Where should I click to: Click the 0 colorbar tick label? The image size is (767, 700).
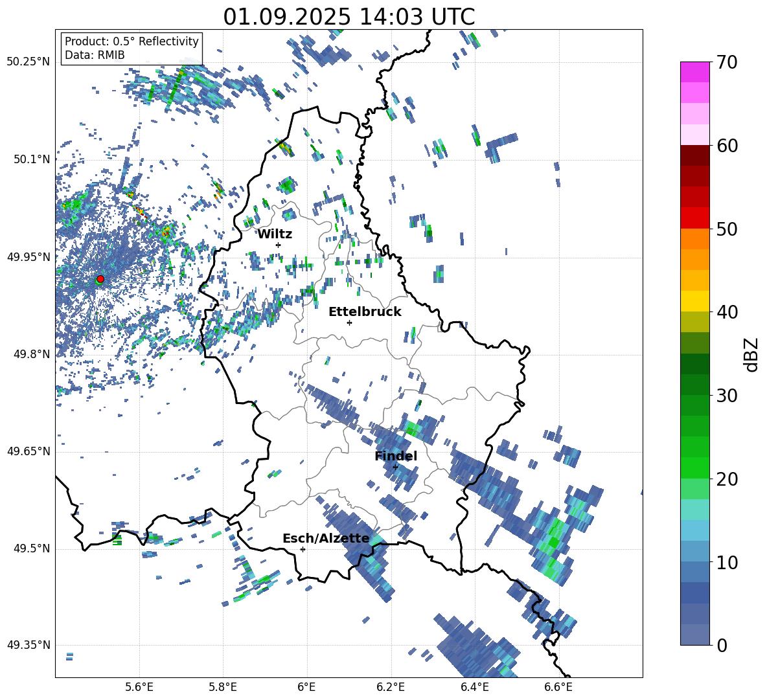tap(722, 645)
